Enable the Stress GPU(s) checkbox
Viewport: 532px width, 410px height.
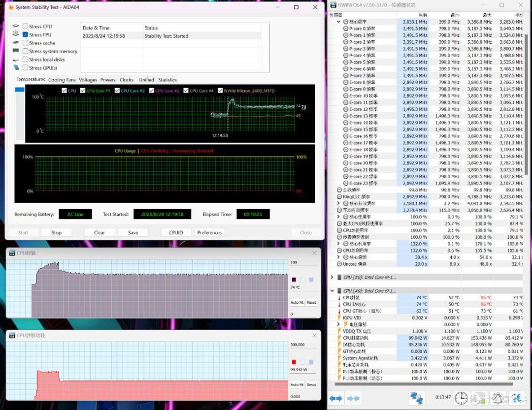click(25, 68)
